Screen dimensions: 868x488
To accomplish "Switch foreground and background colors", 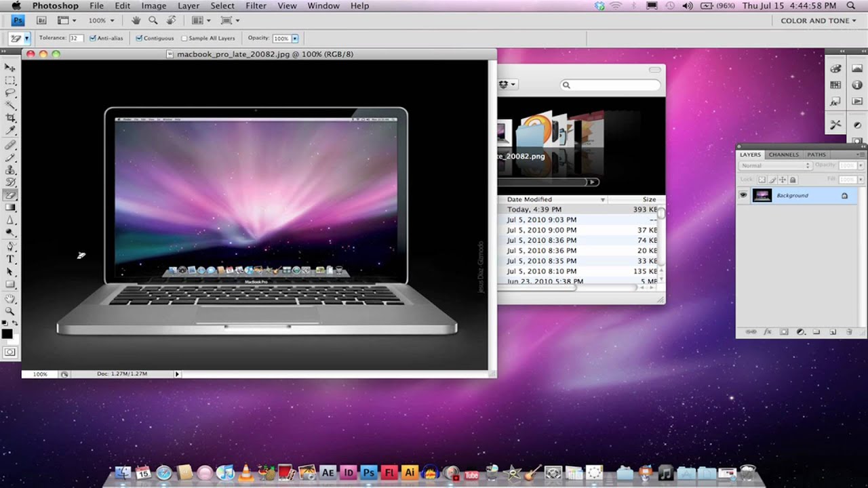I will (x=16, y=324).
